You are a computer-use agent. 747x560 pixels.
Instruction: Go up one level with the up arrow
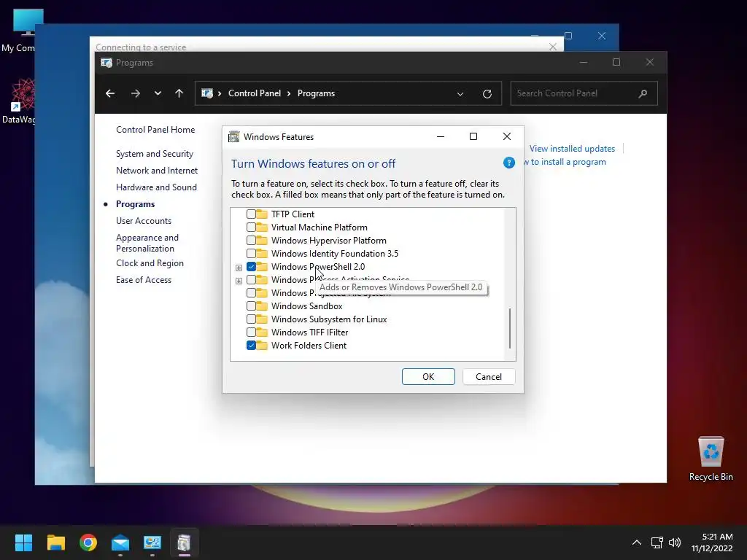[x=179, y=93]
